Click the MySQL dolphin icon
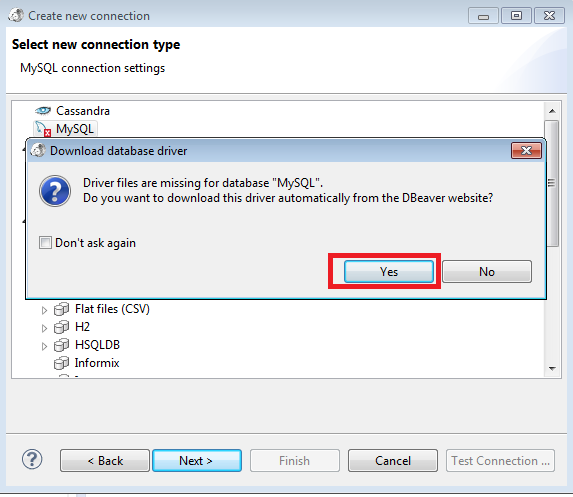Viewport: 573px width, 497px height. [43, 129]
